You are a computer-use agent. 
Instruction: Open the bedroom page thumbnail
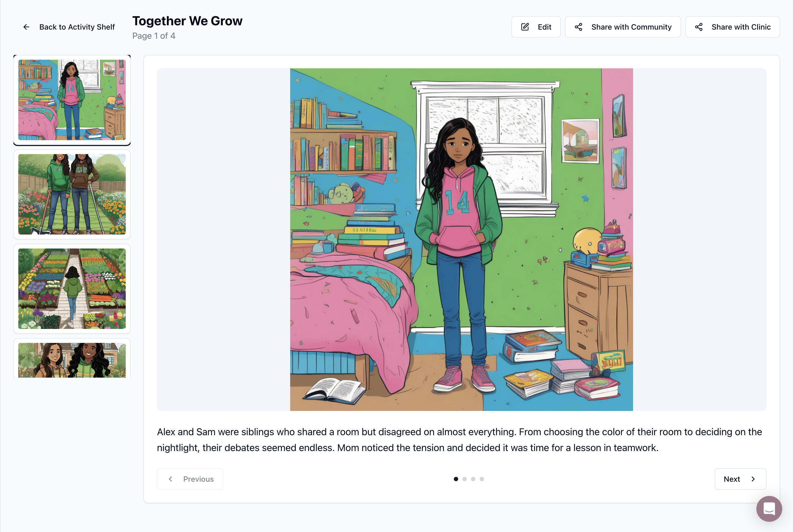pyautogui.click(x=72, y=100)
